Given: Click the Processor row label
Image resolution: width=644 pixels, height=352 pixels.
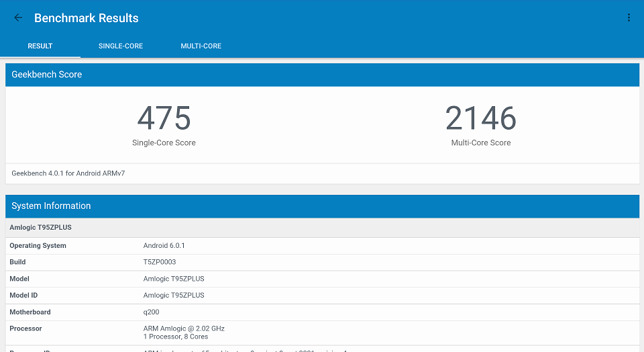Looking at the screenshot, I should pos(25,328).
